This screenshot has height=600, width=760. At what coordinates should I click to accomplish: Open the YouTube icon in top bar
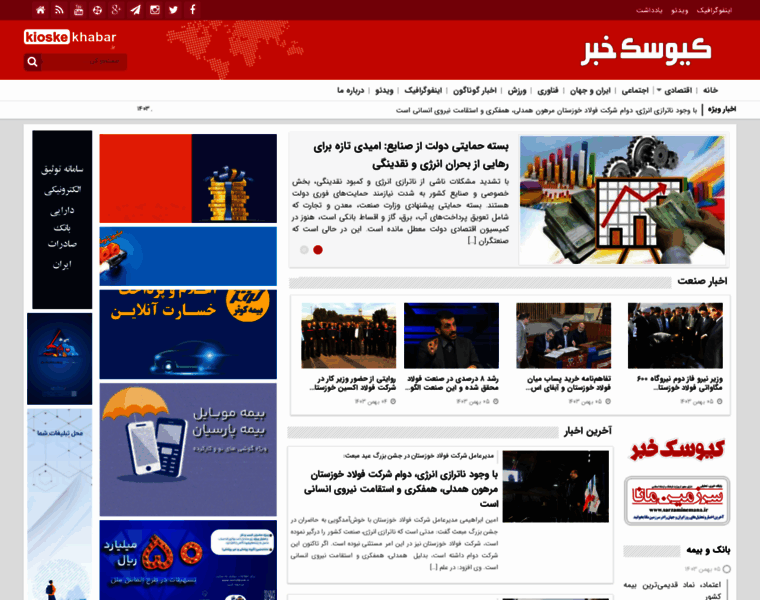coord(79,10)
